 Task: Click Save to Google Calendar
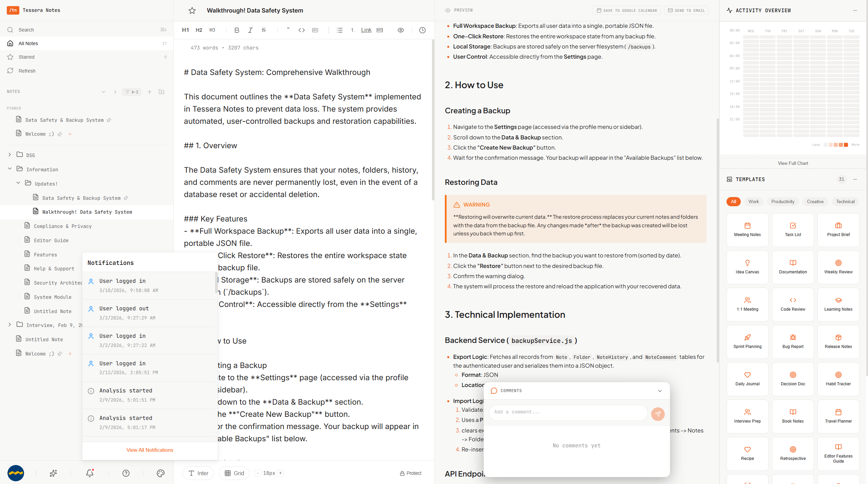[626, 10]
